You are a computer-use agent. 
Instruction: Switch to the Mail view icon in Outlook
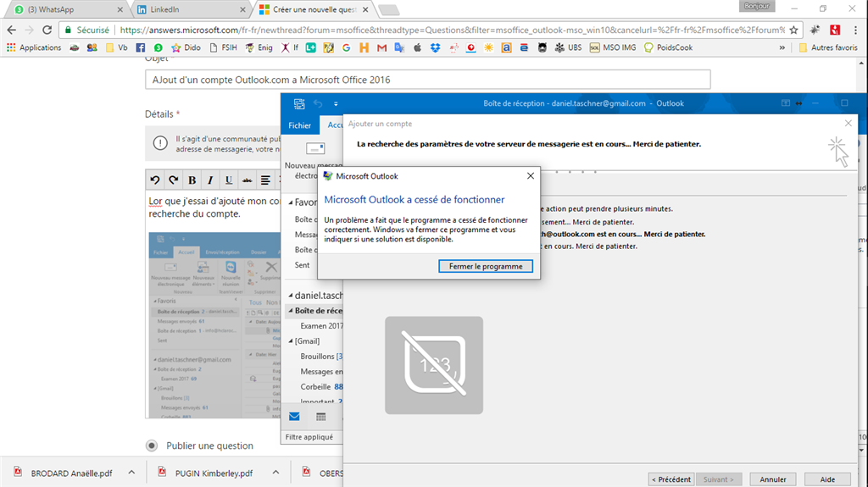point(294,417)
